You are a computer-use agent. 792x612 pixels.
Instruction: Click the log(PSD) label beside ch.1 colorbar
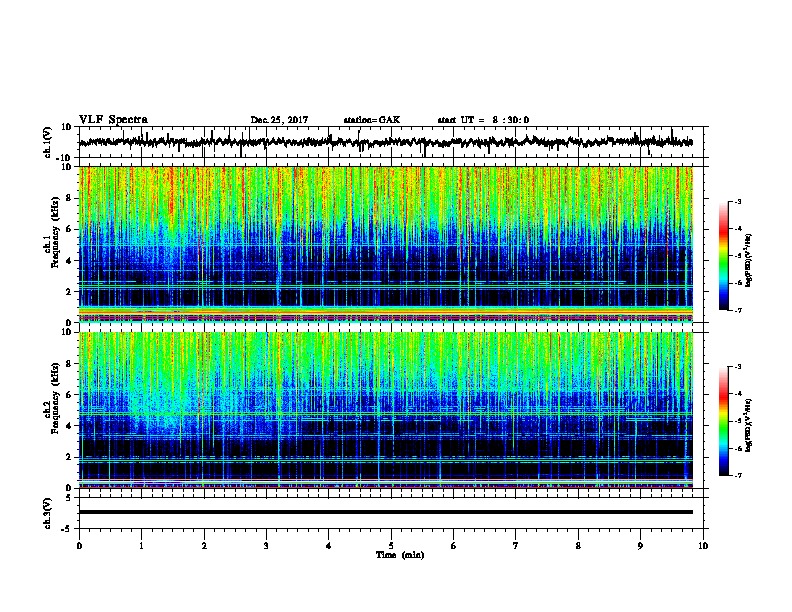tap(748, 261)
